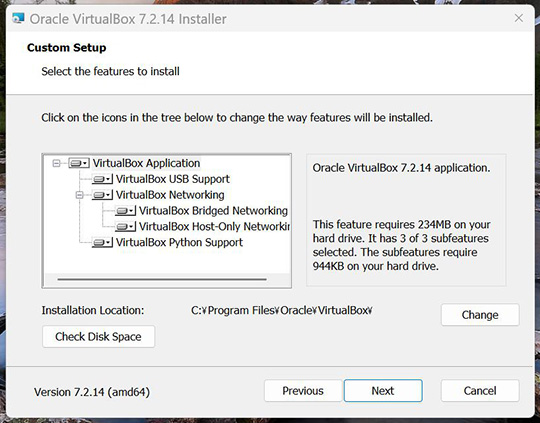Select the VirtualBox Host-Only Networking entry

click(x=214, y=227)
